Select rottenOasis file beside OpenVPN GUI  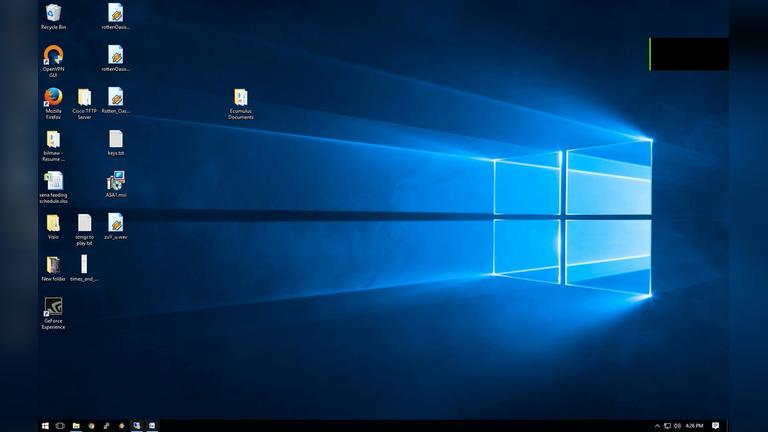tap(116, 58)
